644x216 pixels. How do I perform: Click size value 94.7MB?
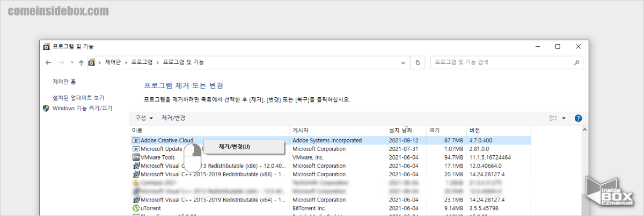(x=453, y=157)
